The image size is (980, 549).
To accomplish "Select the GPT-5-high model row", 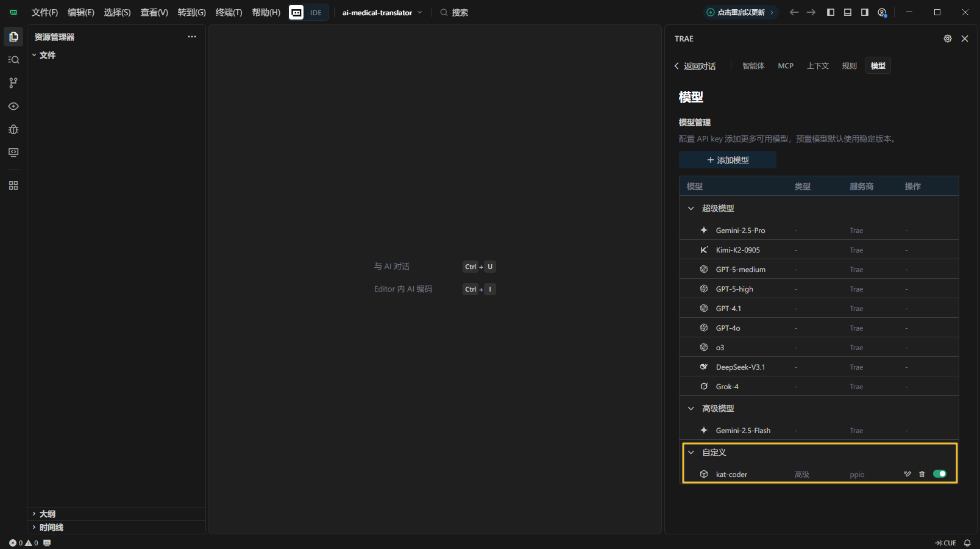I will (819, 289).
